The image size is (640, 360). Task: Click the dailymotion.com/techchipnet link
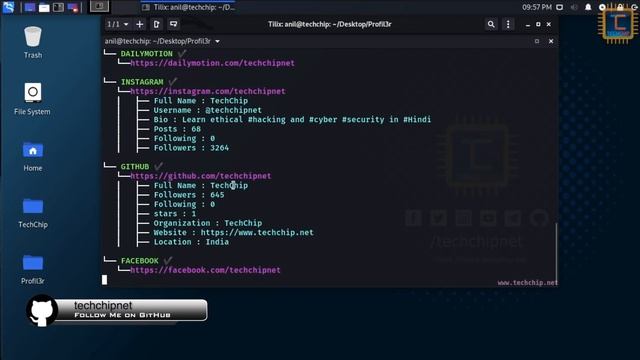pyautogui.click(x=212, y=63)
